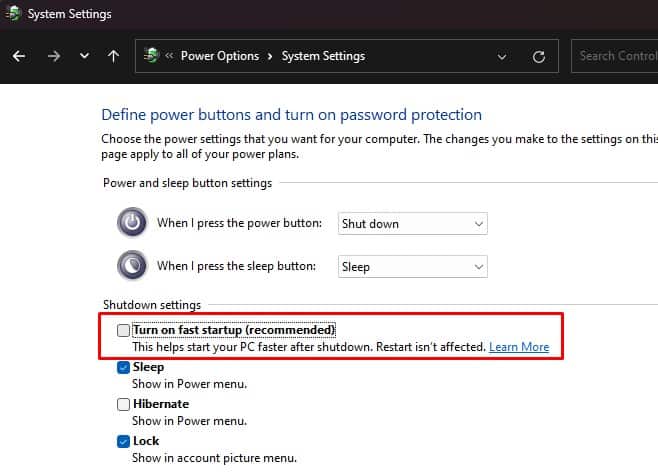Open the power button action dropdown
This screenshot has width=658, height=474.
click(x=413, y=224)
